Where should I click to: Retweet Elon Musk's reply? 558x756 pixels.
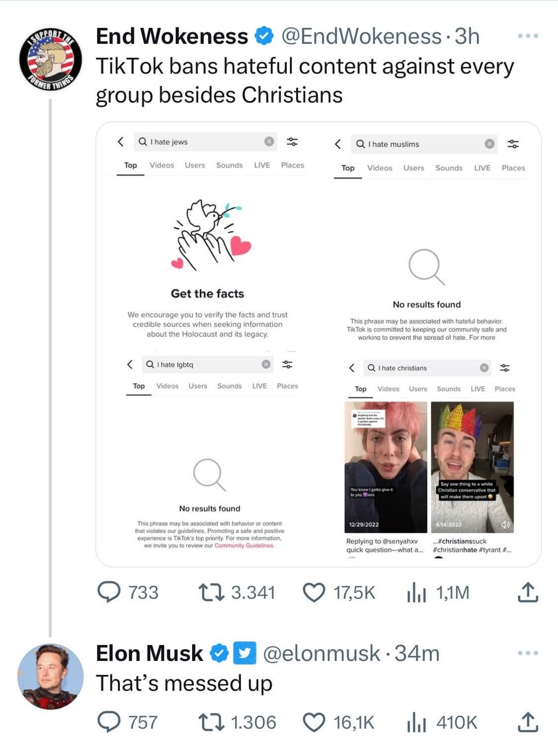pyautogui.click(x=211, y=722)
